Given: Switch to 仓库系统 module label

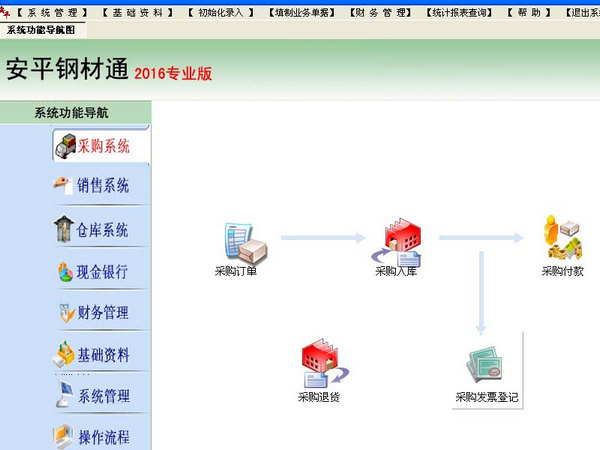Looking at the screenshot, I should [102, 230].
